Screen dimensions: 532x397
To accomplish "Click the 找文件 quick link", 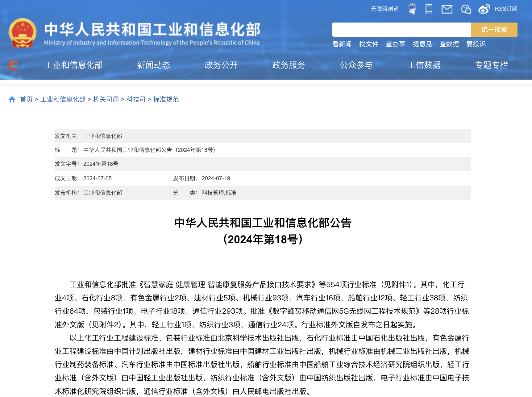I will coord(368,44).
